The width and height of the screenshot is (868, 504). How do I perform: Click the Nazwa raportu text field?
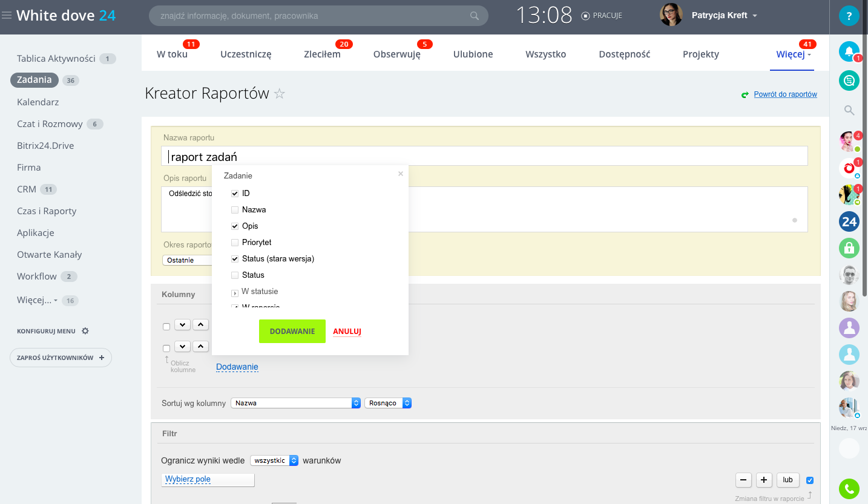(484, 156)
